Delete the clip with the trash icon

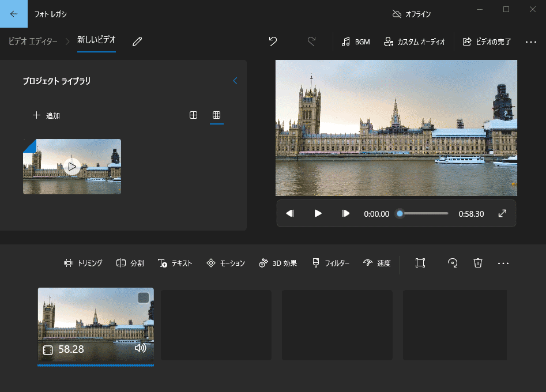pos(477,263)
